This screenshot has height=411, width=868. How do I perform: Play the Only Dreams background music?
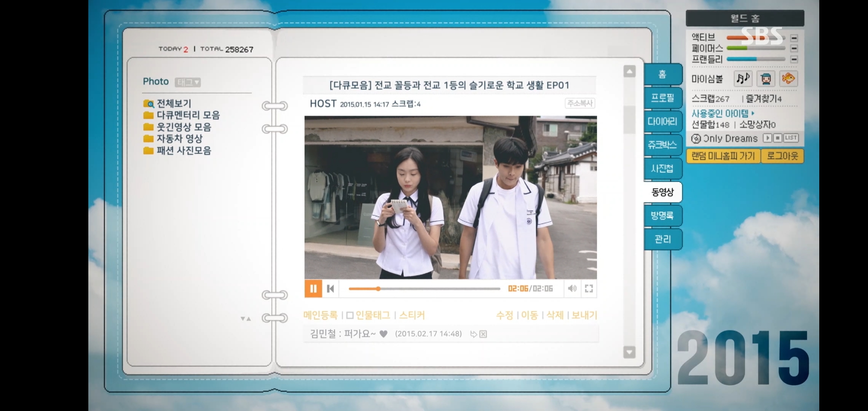tap(767, 138)
